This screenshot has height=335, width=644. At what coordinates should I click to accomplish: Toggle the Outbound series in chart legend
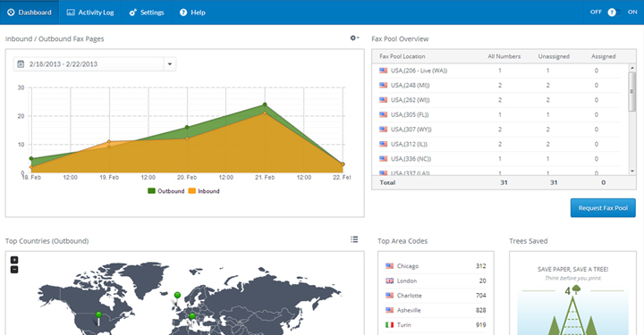pyautogui.click(x=166, y=191)
